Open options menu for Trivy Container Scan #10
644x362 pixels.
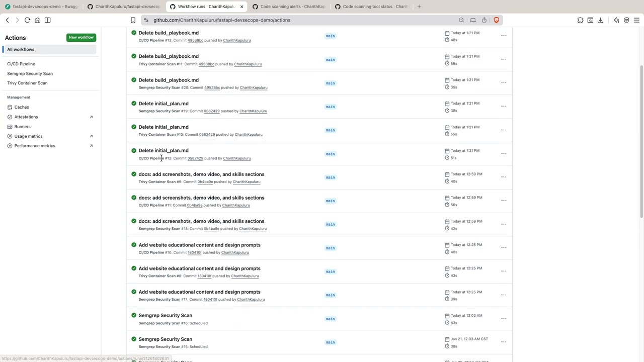[x=504, y=130]
